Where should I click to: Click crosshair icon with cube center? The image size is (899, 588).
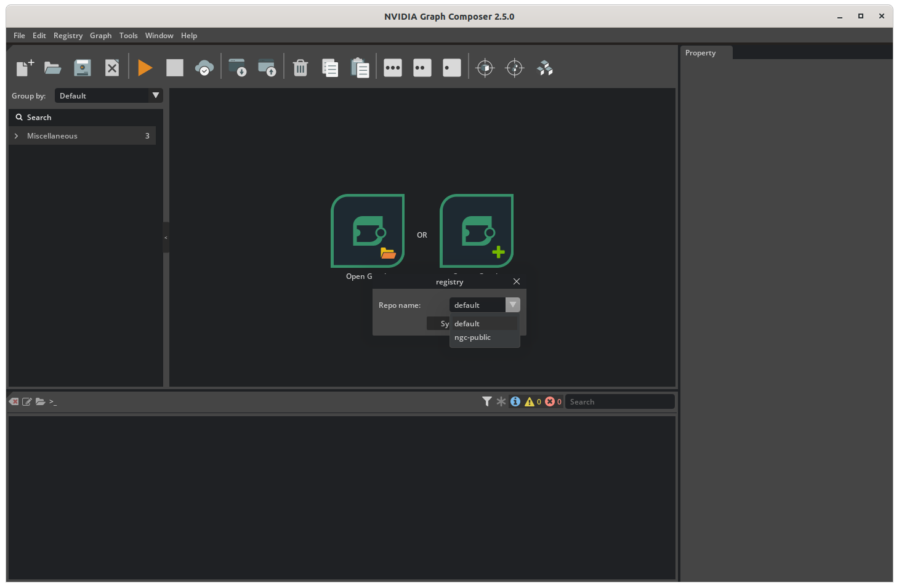(485, 68)
